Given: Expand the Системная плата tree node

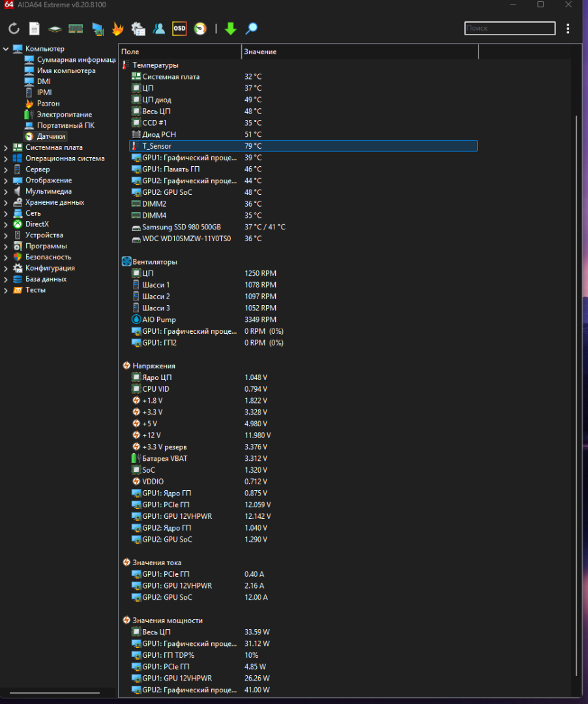Looking at the screenshot, I should click(x=6, y=147).
